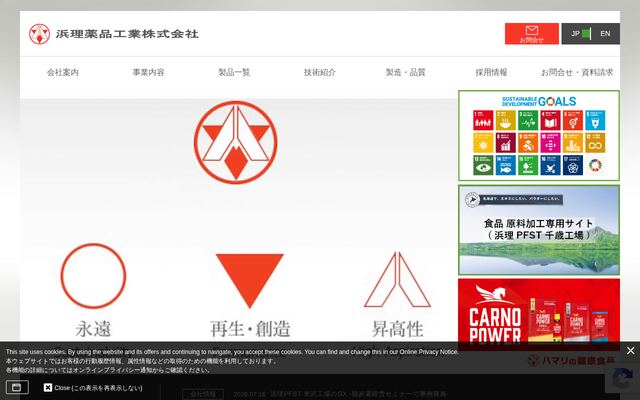Click the SDG color wheel icon
Screen dimensions: 640x400
[595, 165]
